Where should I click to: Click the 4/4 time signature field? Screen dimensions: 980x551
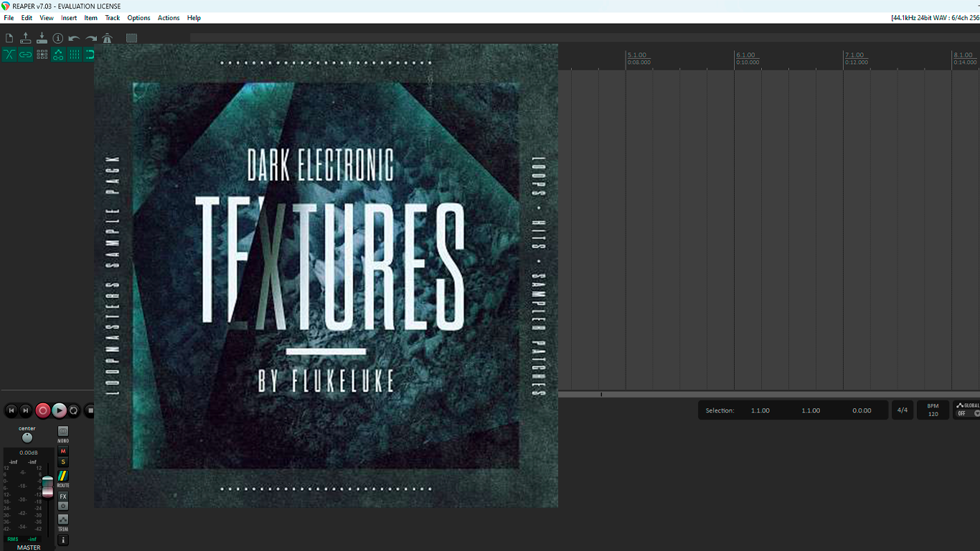pyautogui.click(x=903, y=410)
